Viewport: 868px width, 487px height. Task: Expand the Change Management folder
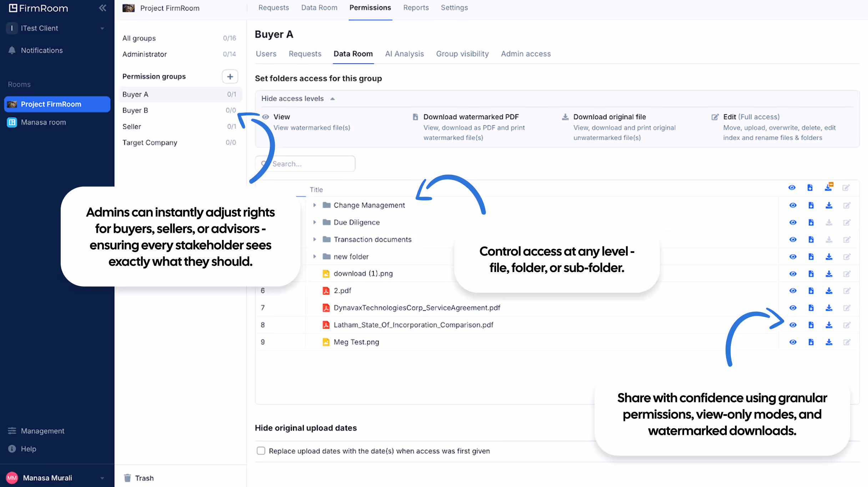314,205
